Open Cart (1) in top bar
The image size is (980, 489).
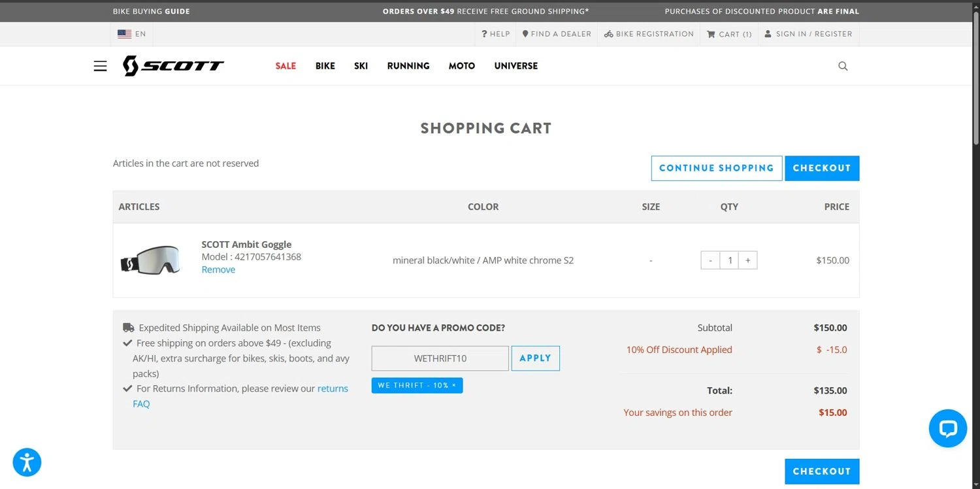tap(729, 34)
